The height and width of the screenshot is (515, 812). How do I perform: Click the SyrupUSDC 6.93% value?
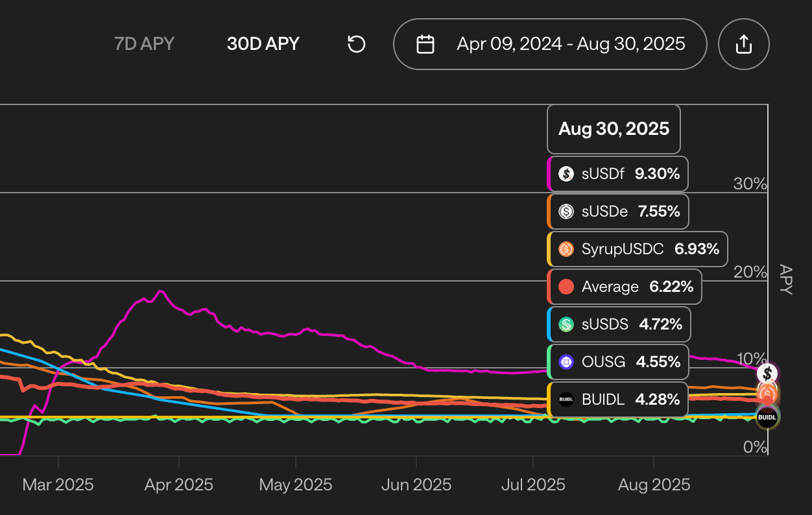coord(697,249)
